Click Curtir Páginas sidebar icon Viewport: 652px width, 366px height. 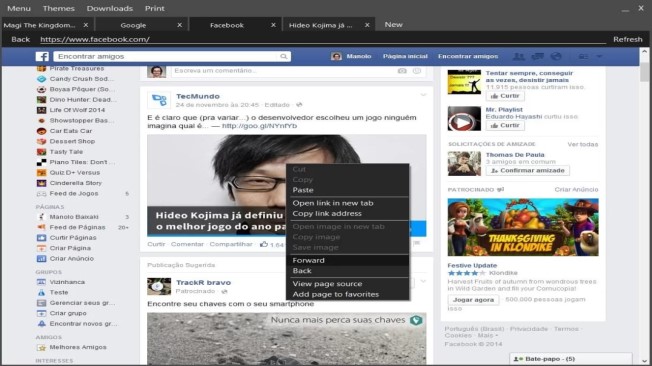point(41,237)
